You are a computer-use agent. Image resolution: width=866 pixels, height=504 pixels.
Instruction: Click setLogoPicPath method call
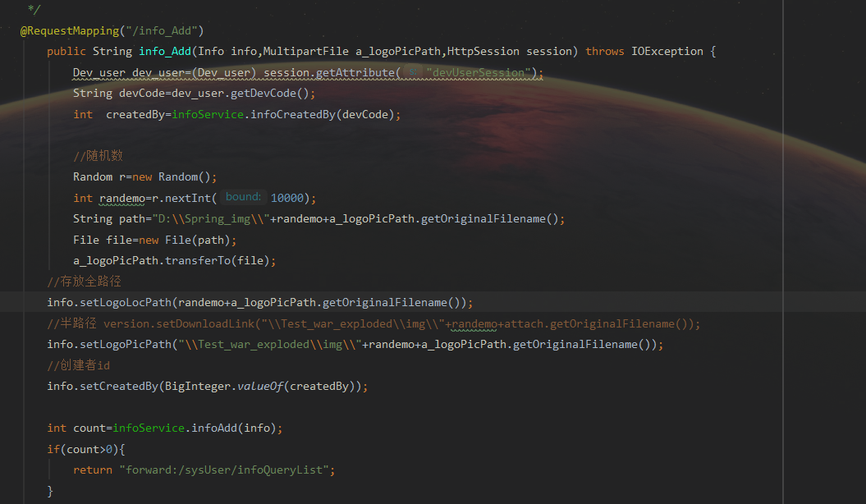coord(126,345)
